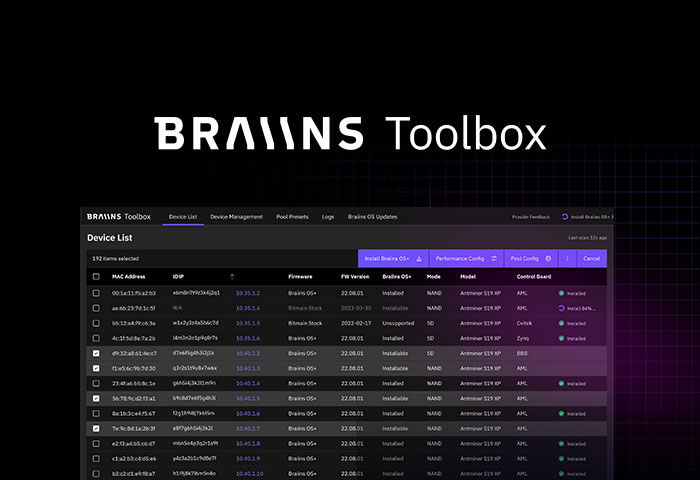This screenshot has width=700, height=480.
Task: Open device IP link 10.40.1.8
Action: click(248, 444)
